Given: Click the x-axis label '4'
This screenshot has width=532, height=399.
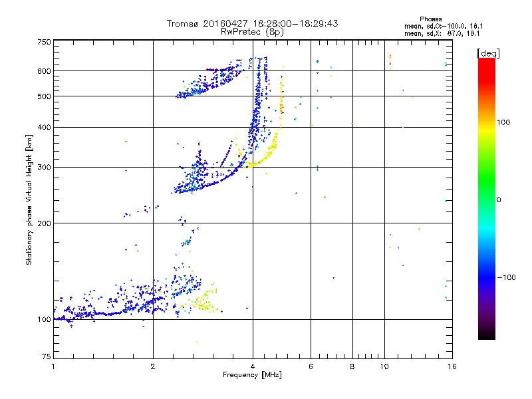Looking at the screenshot, I should click(x=253, y=366).
